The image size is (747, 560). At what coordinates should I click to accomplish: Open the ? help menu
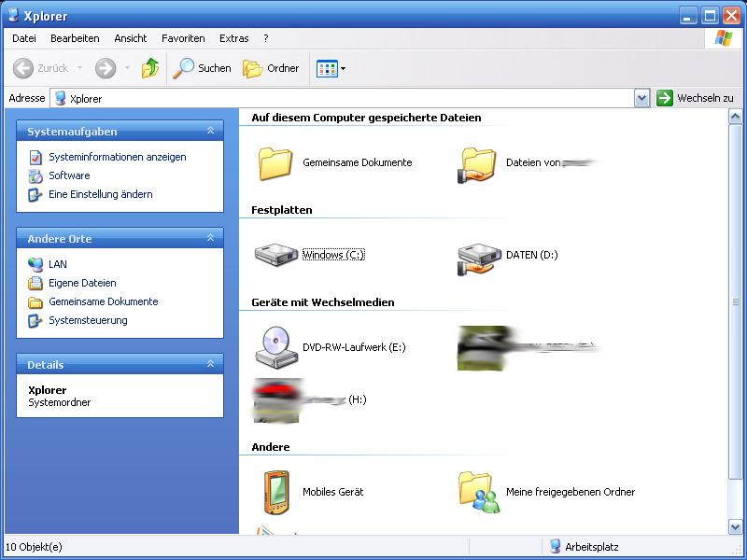266,38
